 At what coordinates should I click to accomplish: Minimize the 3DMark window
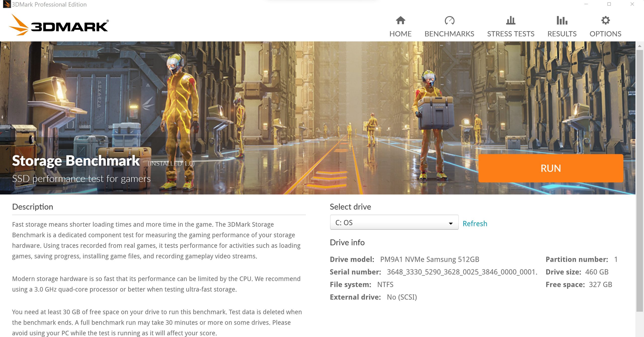coord(586,4)
